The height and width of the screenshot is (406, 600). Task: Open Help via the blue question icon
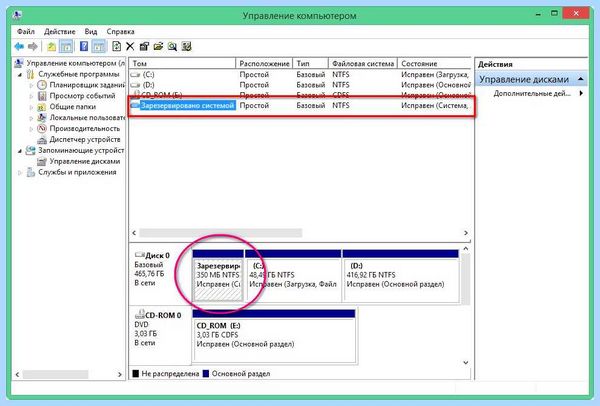click(84, 47)
